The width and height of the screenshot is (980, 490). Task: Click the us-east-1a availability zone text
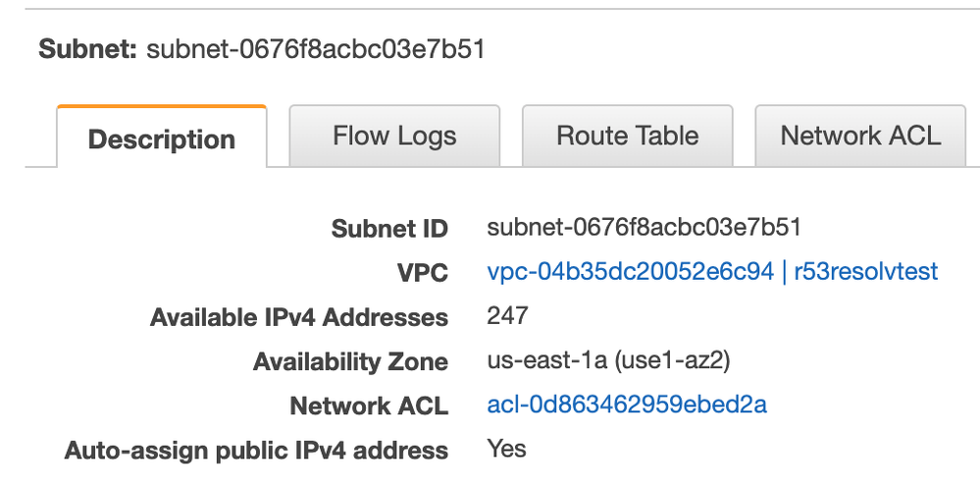pyautogui.click(x=546, y=360)
